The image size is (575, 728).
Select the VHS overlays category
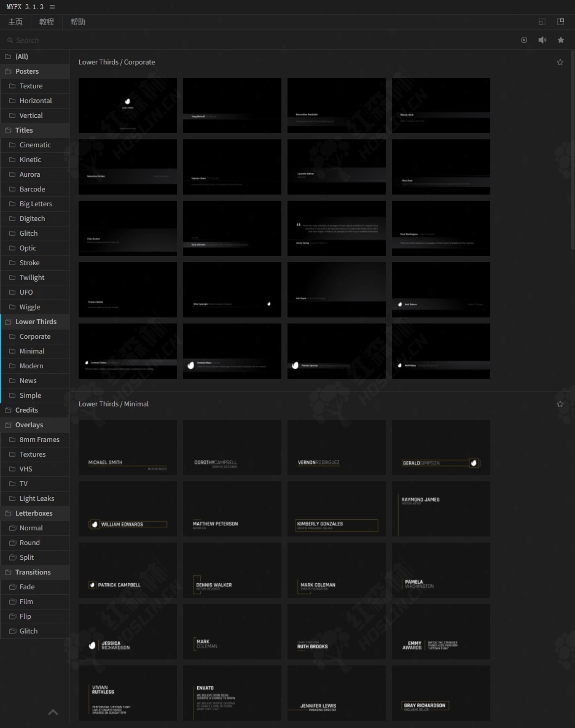[x=35, y=470]
